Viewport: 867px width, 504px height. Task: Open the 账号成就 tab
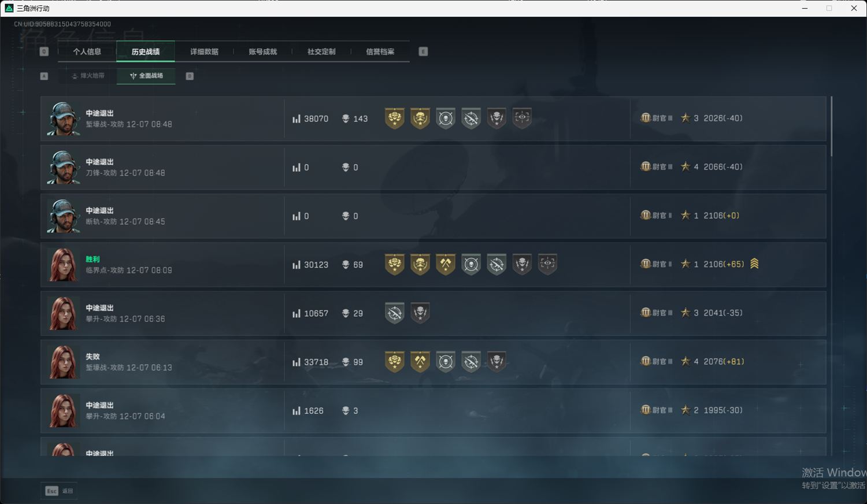(x=263, y=51)
